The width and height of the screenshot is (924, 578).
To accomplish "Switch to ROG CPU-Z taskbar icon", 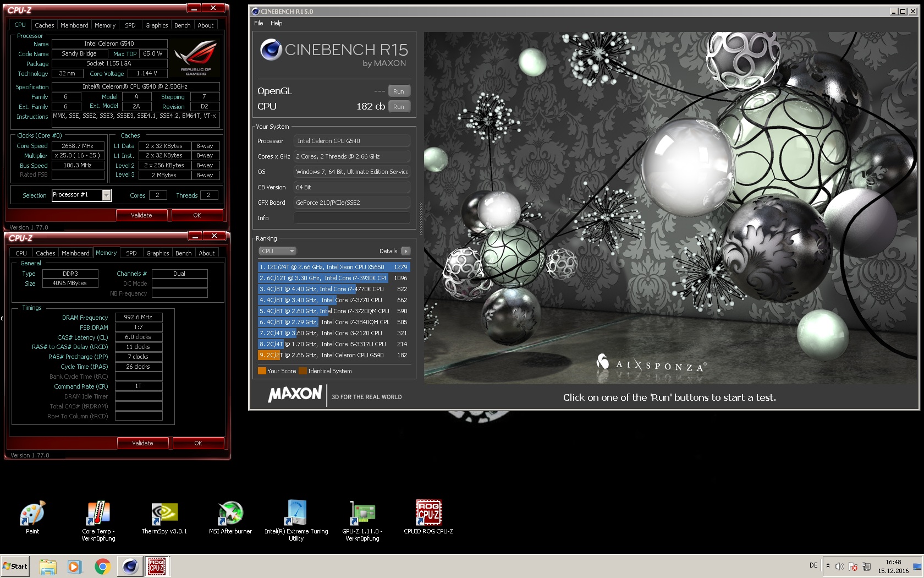I will click(x=157, y=566).
